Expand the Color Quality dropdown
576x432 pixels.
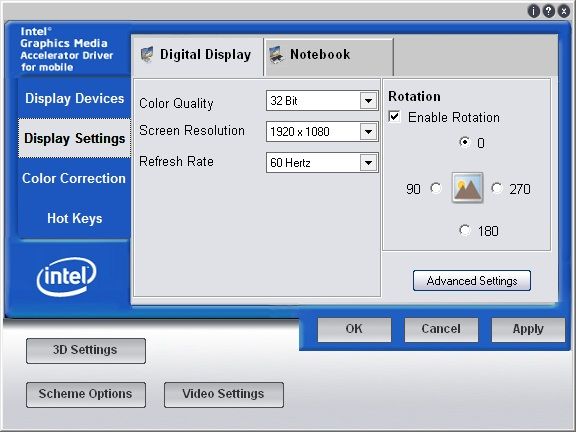[368, 101]
